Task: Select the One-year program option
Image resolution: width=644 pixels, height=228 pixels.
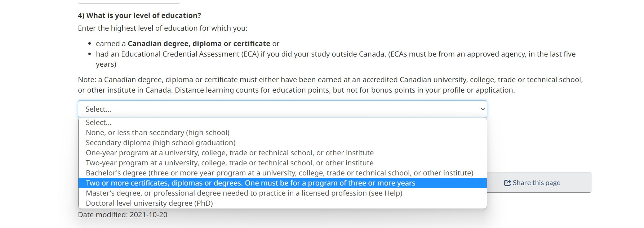Action: pos(230,153)
